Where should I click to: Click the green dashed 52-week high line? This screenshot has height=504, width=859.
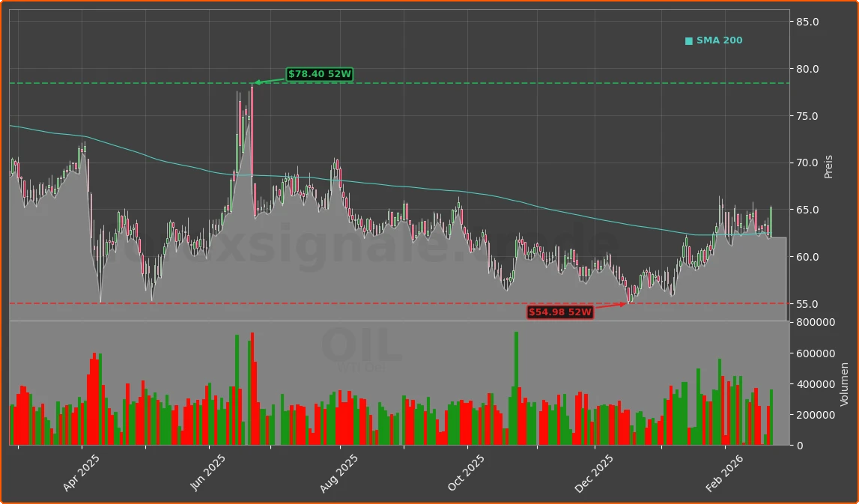pyautogui.click(x=449, y=82)
